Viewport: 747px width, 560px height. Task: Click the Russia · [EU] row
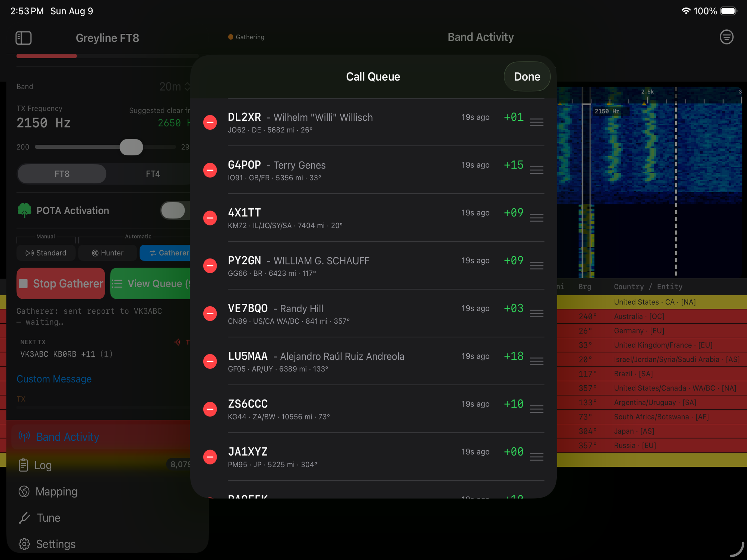652,446
